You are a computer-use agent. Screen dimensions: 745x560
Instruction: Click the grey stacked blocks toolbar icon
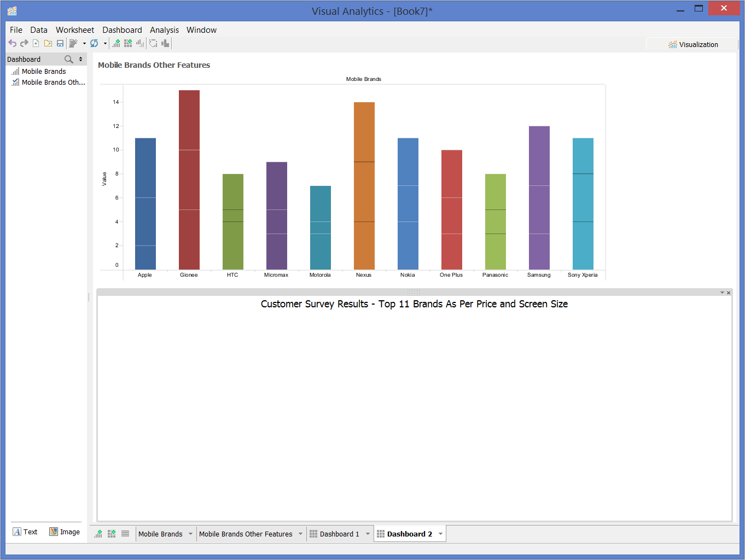165,43
